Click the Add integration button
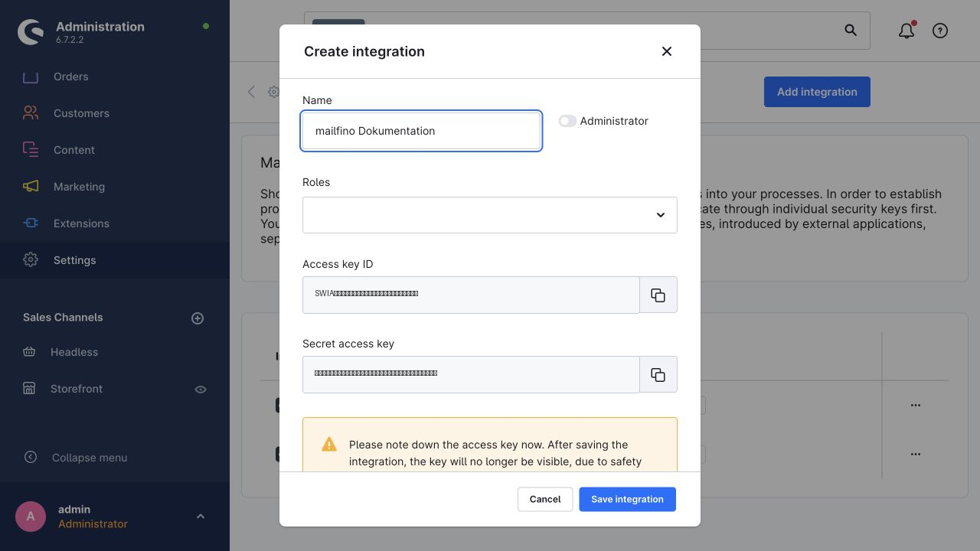This screenshot has height=551, width=980. [817, 92]
